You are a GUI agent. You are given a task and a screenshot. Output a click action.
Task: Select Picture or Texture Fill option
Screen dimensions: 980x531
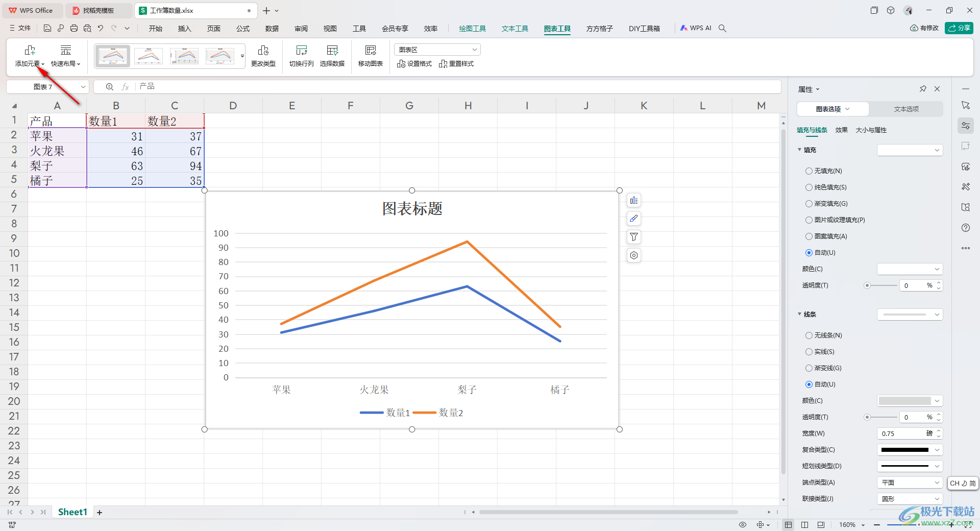[809, 220]
